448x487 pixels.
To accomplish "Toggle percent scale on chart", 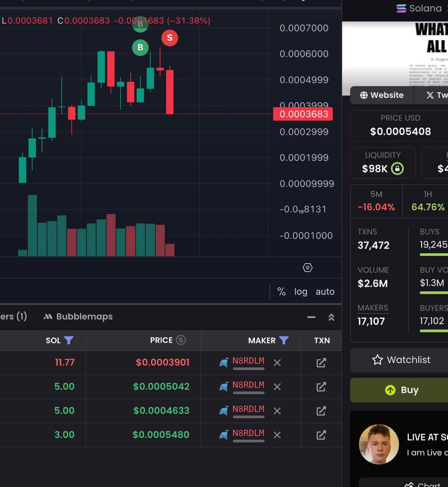I will click(281, 291).
